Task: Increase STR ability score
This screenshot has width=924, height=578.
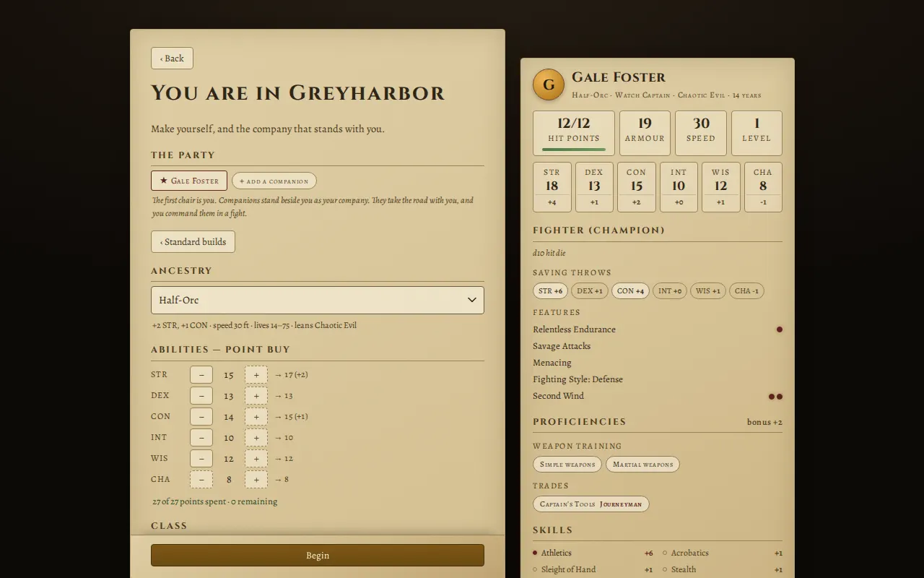Action: [256, 375]
